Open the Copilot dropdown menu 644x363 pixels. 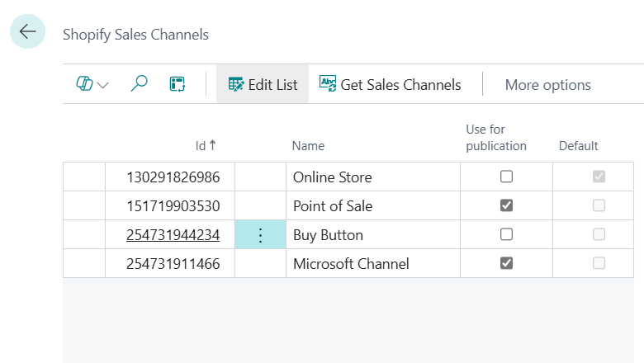click(92, 84)
